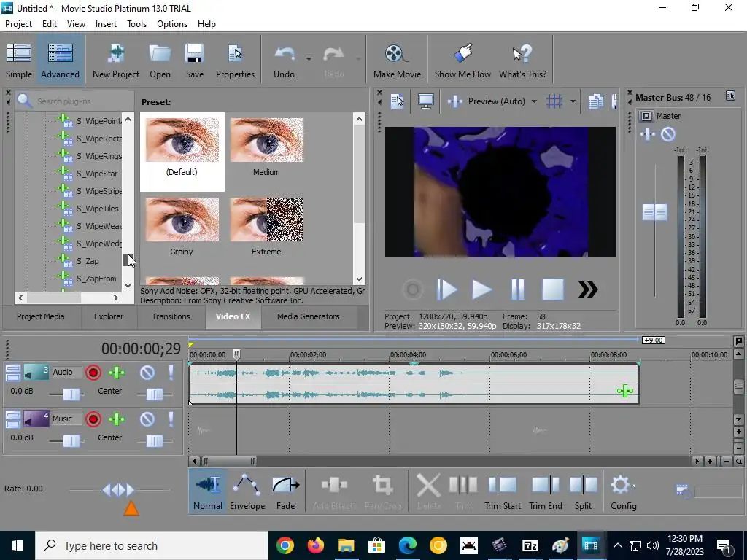Open Music track FX plug-in icon

(x=117, y=419)
